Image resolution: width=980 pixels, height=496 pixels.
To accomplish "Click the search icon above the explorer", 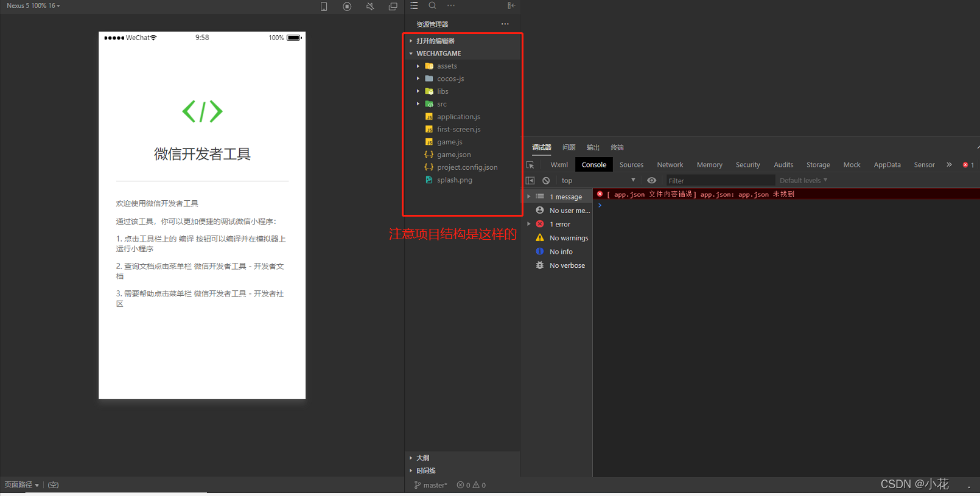I will pos(432,5).
